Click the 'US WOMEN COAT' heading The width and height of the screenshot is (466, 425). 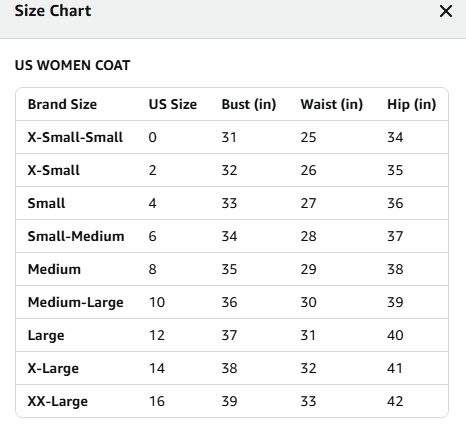pyautogui.click(x=72, y=65)
